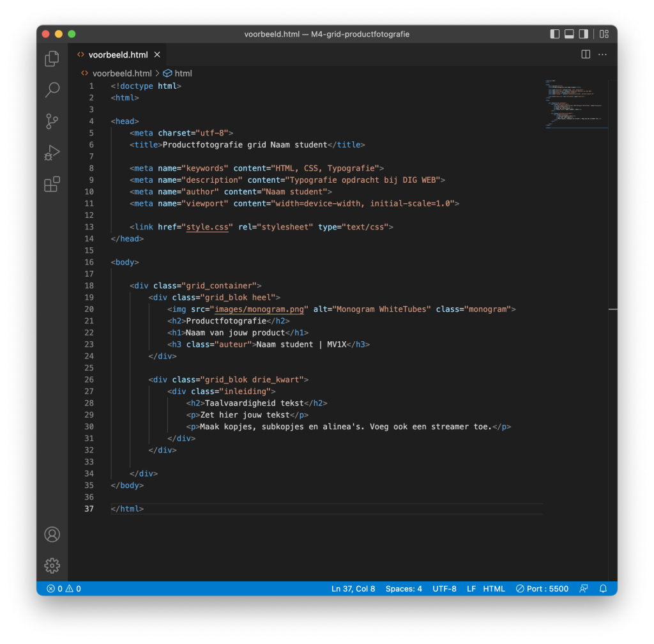
Task: Change encoding via UTF-8 status item
Action: point(445,588)
